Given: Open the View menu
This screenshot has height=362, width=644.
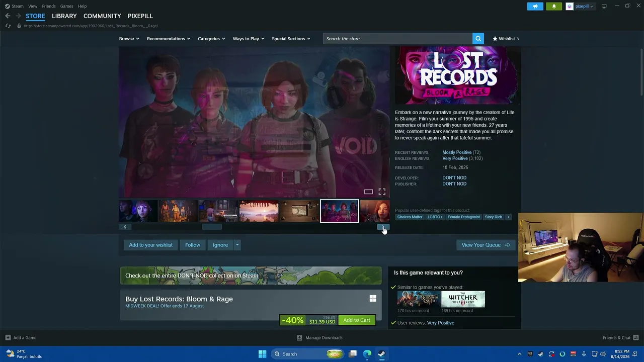Looking at the screenshot, I should point(33,6).
